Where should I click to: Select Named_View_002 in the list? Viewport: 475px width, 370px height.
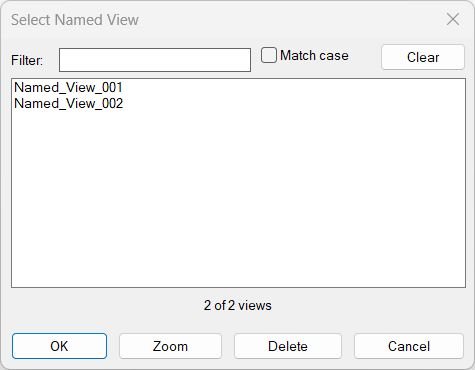pos(68,103)
